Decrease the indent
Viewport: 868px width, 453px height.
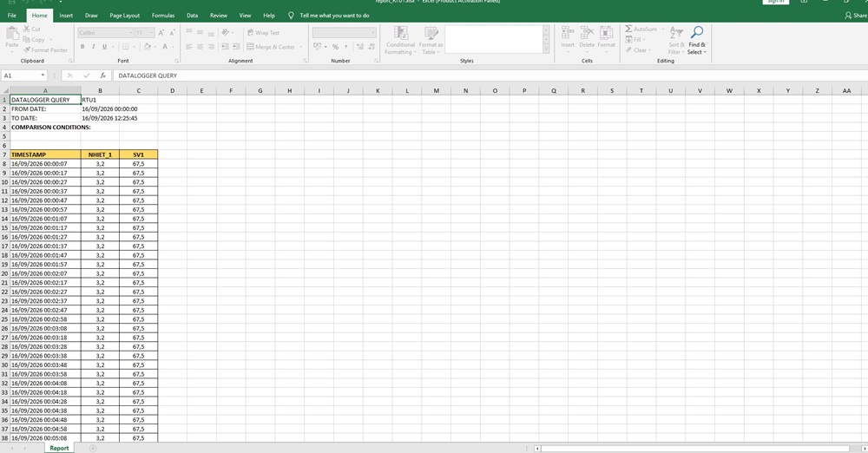(x=226, y=47)
